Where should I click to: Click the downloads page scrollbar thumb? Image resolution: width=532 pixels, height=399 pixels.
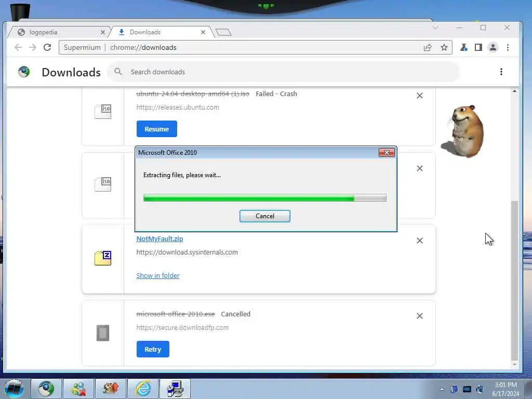[x=514, y=281]
